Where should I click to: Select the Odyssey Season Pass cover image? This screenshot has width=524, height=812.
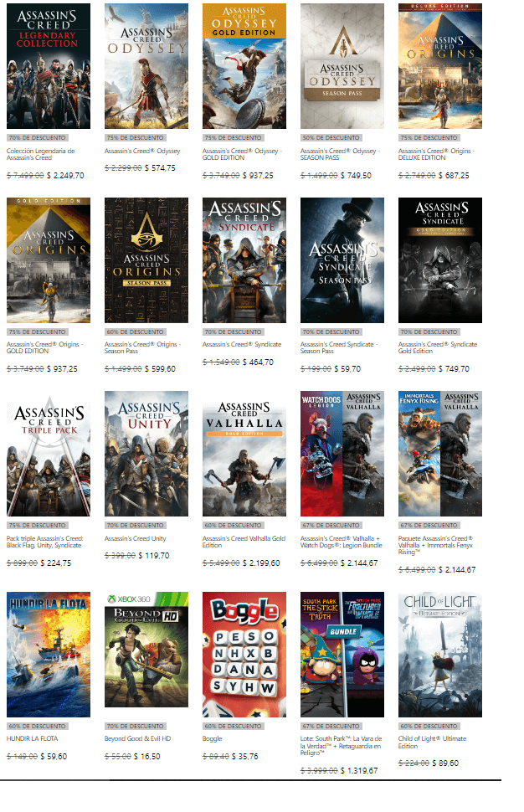342,66
